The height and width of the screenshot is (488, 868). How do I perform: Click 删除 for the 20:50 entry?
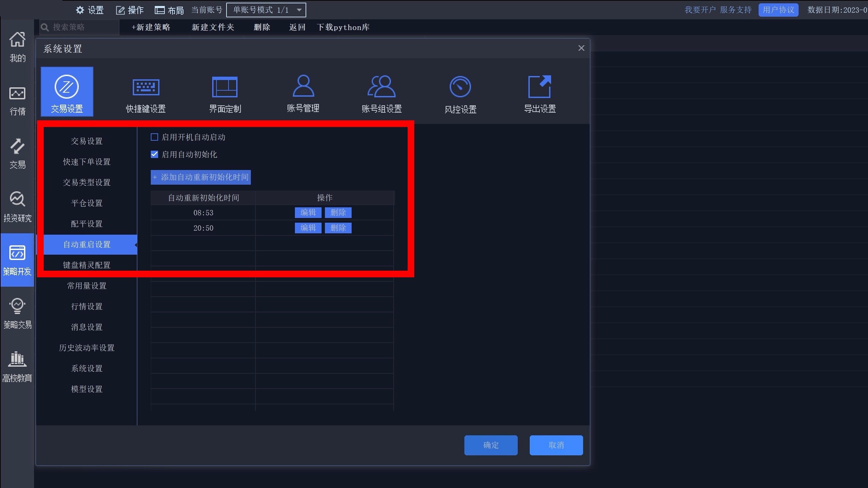[338, 228]
